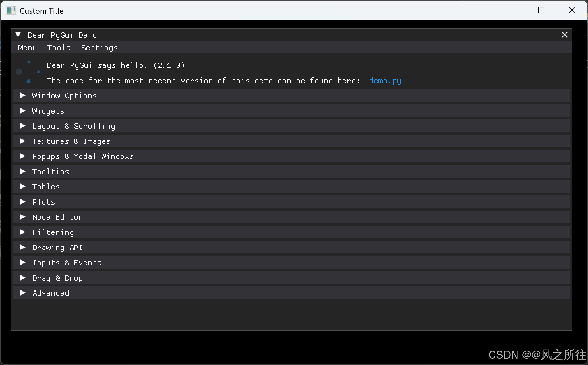Open the Tools menu
This screenshot has height=365, width=588.
click(x=59, y=48)
